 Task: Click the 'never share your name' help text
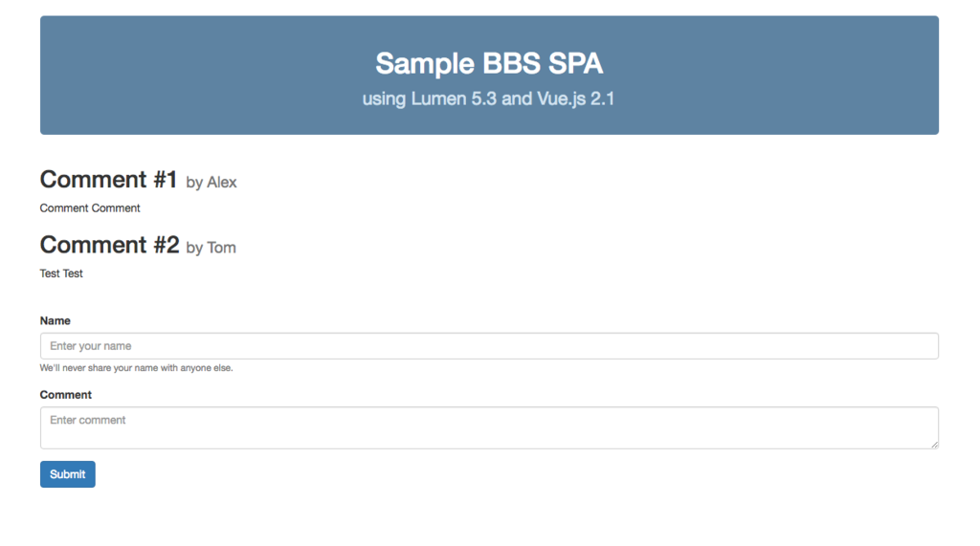coord(136,368)
